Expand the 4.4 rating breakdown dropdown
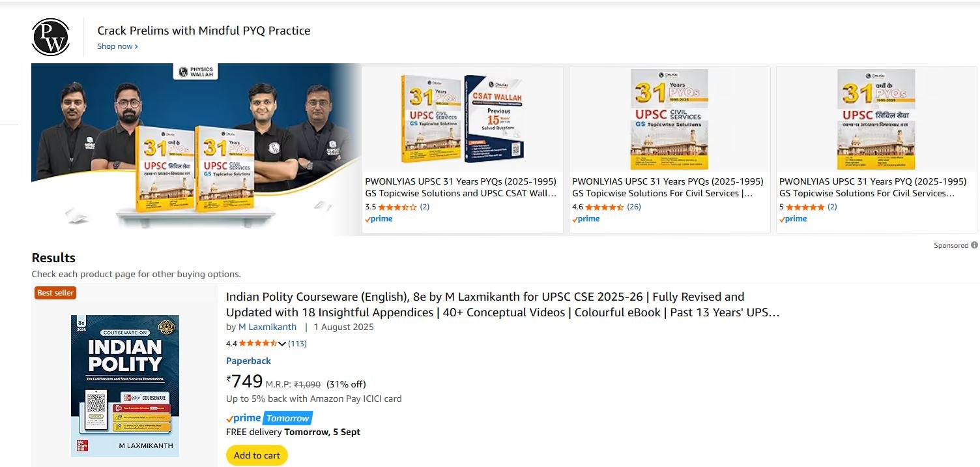980x467 pixels. point(283,342)
